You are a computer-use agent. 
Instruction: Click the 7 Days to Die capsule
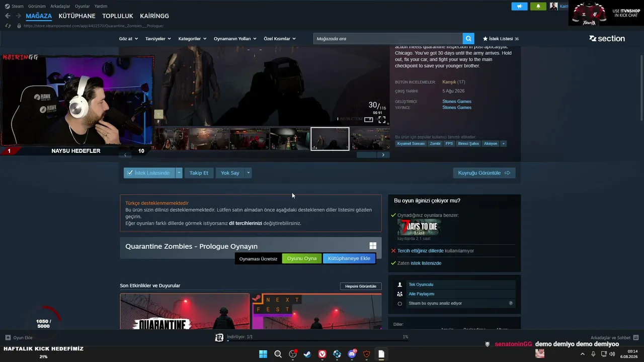click(419, 227)
